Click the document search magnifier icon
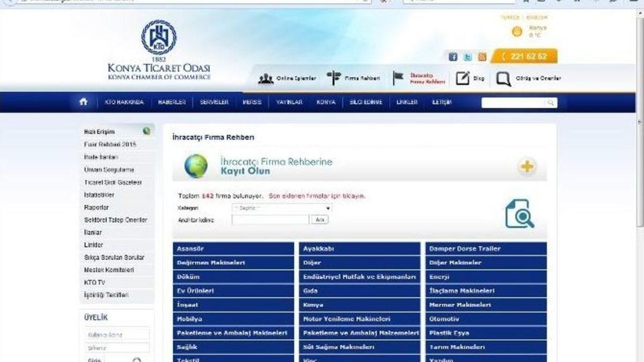The image size is (644, 362). point(519,213)
